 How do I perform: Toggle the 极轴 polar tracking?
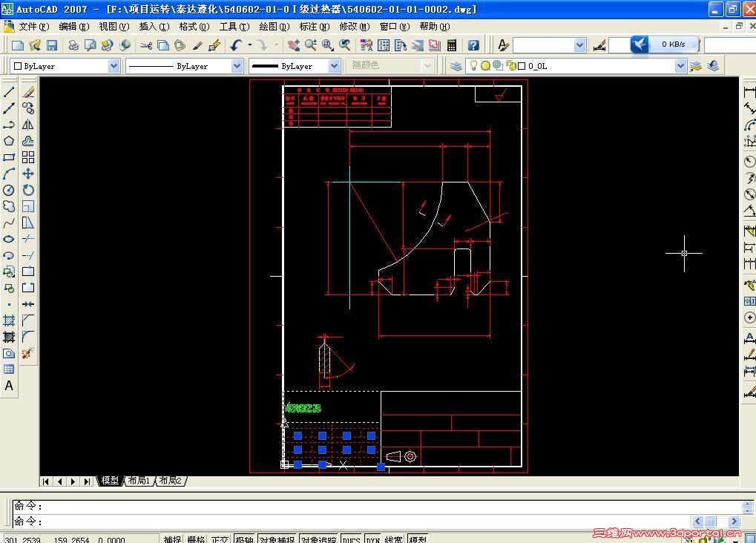click(x=244, y=539)
